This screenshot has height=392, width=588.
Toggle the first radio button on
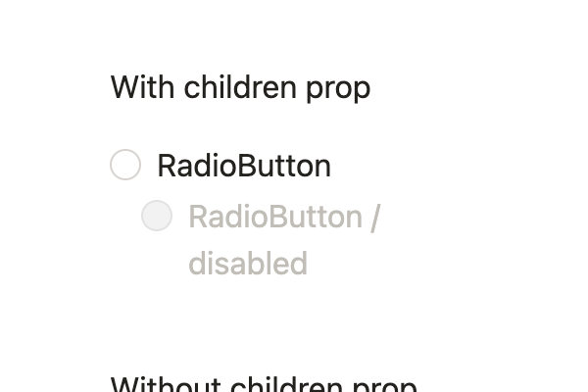click(x=125, y=165)
